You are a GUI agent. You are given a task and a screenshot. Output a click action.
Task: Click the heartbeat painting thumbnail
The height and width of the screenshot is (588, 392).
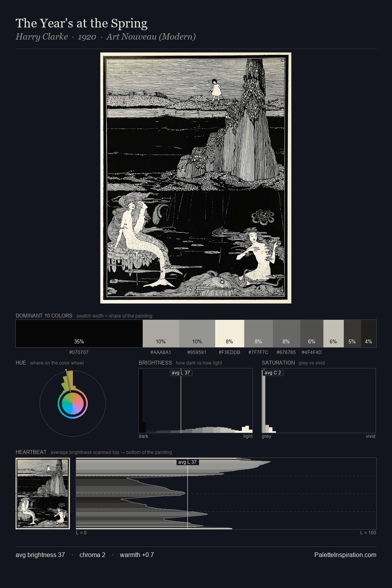tap(43, 494)
